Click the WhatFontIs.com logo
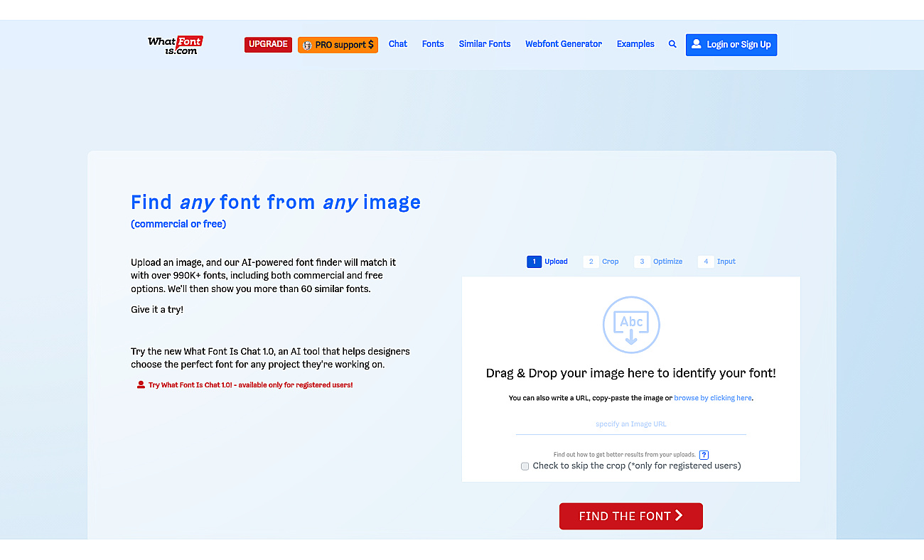Screen dimensions: 924x560 click(175, 45)
